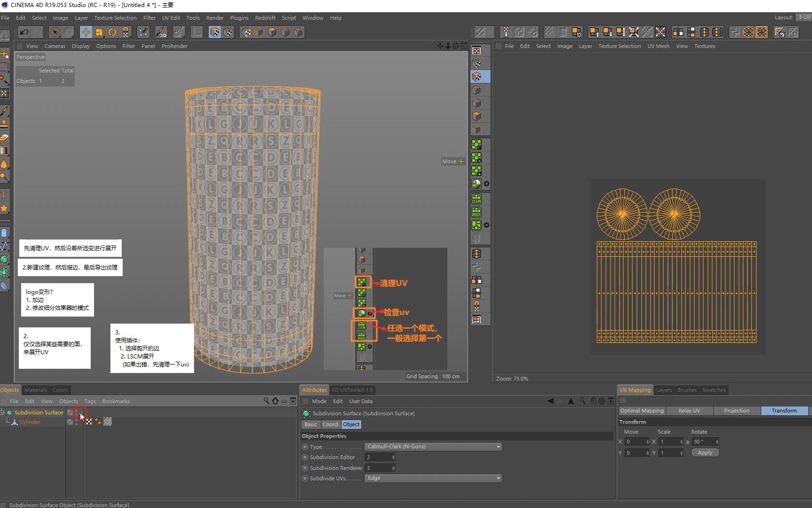Select the Move tool in the toolbar

tap(86, 32)
